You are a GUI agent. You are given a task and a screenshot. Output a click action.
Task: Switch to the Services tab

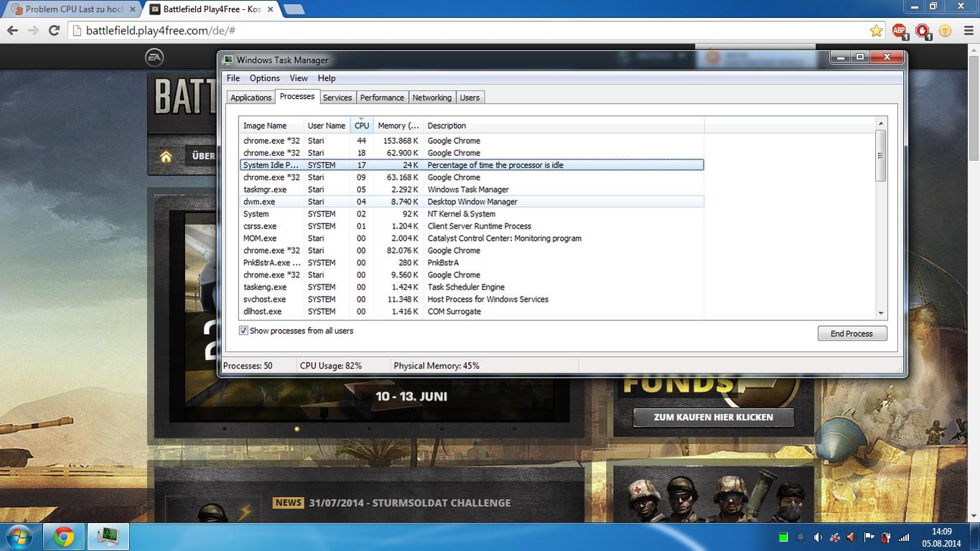pyautogui.click(x=337, y=98)
